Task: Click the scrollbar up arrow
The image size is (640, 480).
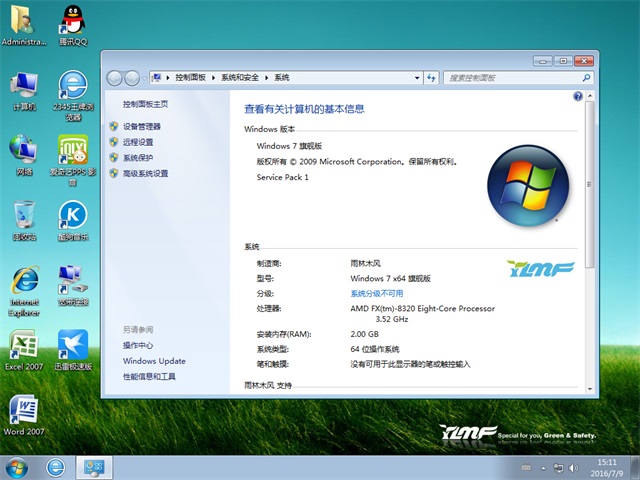Action: (x=589, y=96)
